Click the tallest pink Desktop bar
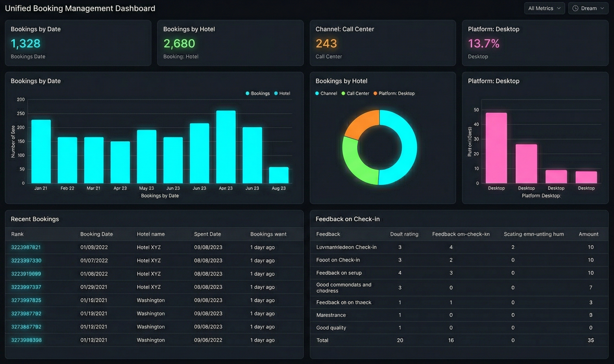 (x=496, y=148)
